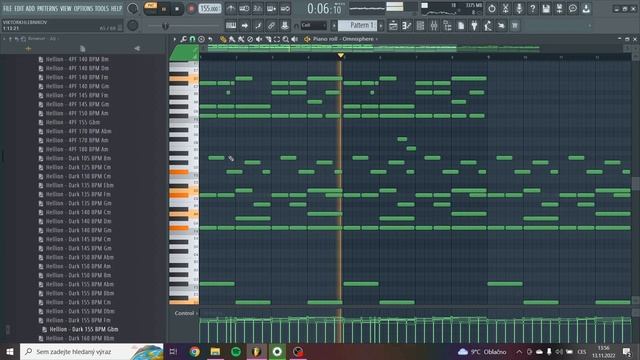Go to next pattern arrow
This screenshot has width=640, height=360.
pos(381,26)
